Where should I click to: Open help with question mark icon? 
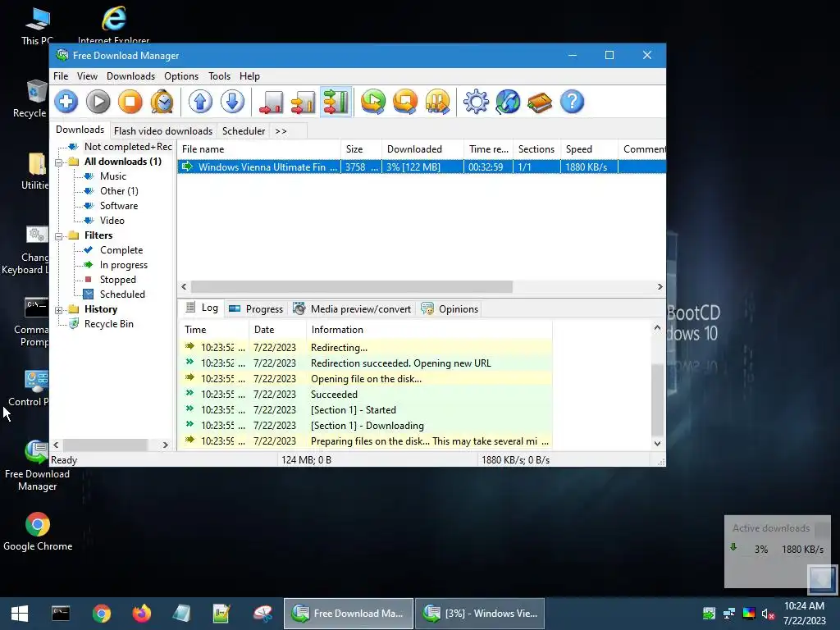[x=572, y=102]
